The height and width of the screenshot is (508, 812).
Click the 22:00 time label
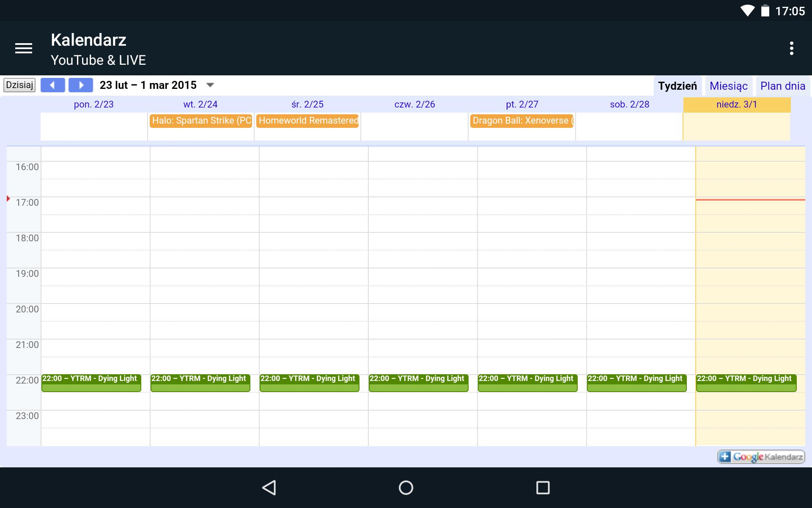click(27, 381)
